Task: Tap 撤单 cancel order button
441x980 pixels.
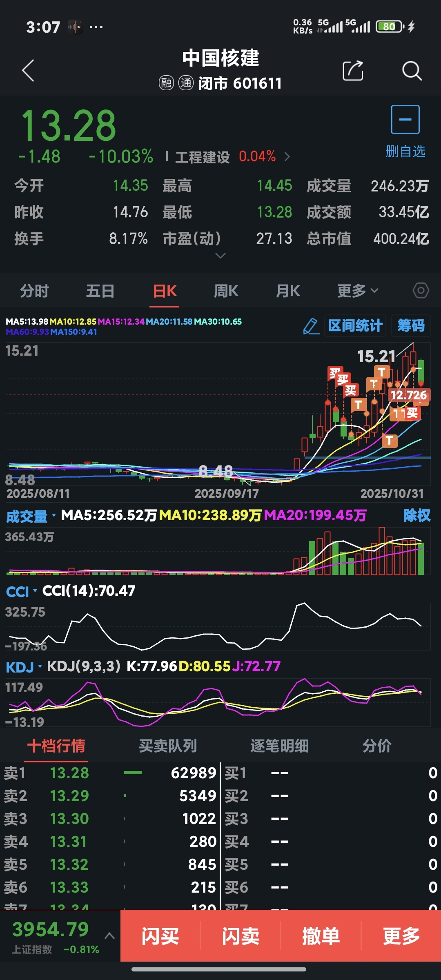Action: pos(321,935)
